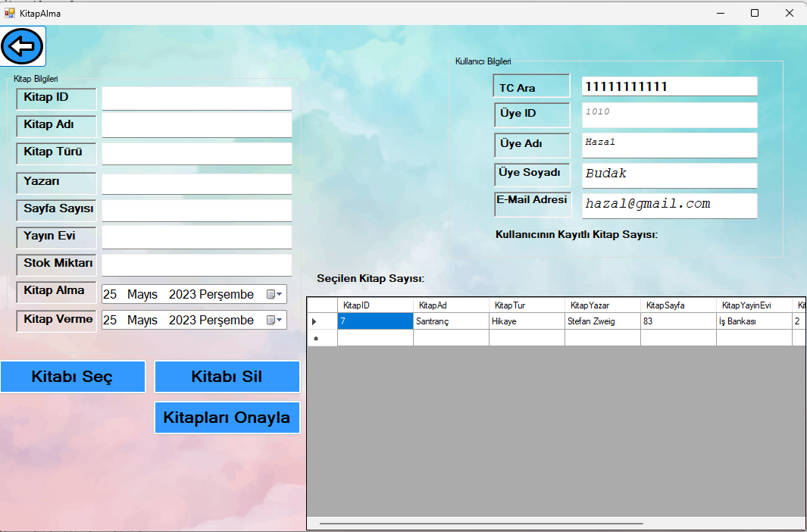807x532 pixels.
Task: Click the Üye Adı field showing Hazal
Action: click(669, 145)
